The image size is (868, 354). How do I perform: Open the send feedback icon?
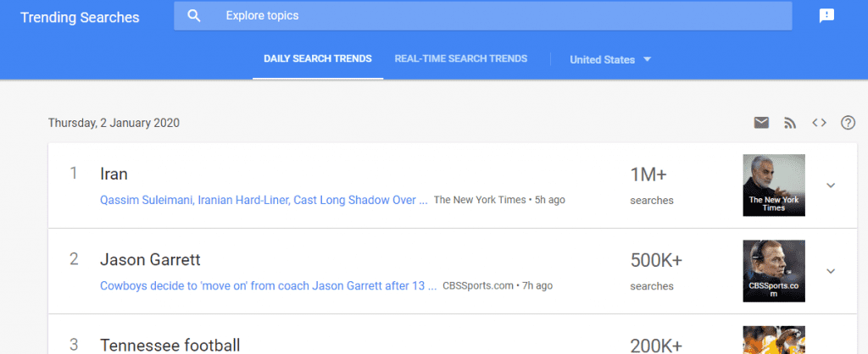[826, 16]
